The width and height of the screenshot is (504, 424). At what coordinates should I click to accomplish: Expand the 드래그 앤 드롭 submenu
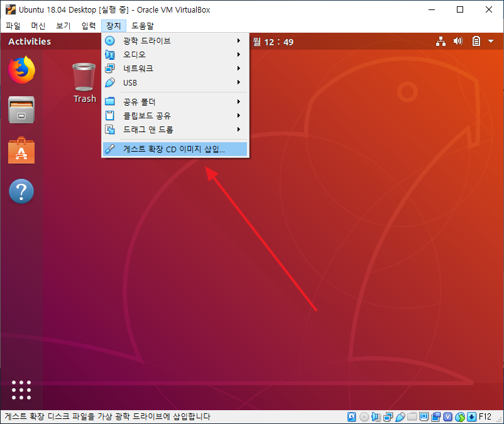coord(175,130)
